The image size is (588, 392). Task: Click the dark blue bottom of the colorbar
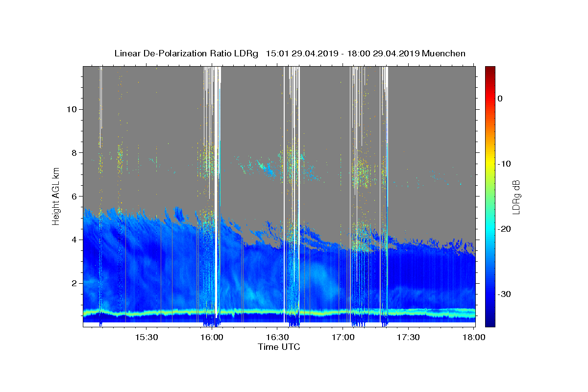[x=490, y=322]
